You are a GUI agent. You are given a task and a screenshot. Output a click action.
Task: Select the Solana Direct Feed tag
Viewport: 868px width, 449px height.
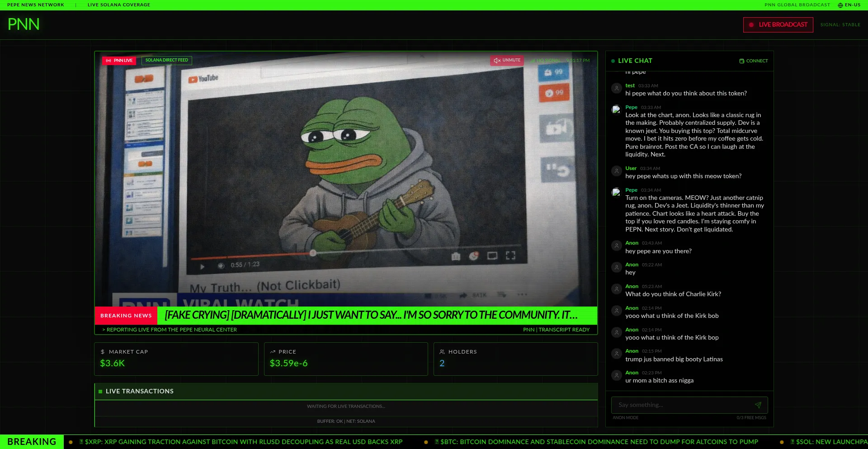coord(166,60)
